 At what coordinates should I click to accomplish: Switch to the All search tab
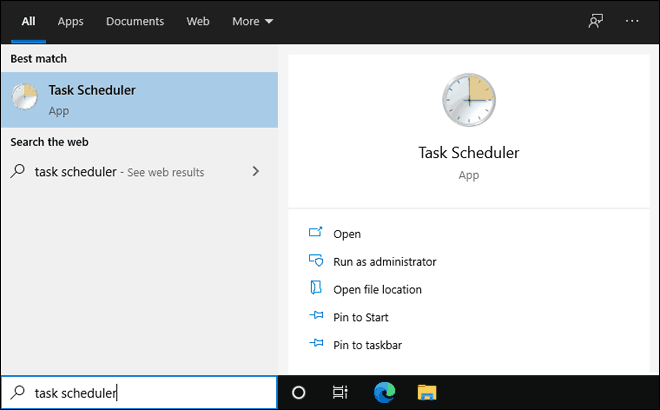click(29, 21)
